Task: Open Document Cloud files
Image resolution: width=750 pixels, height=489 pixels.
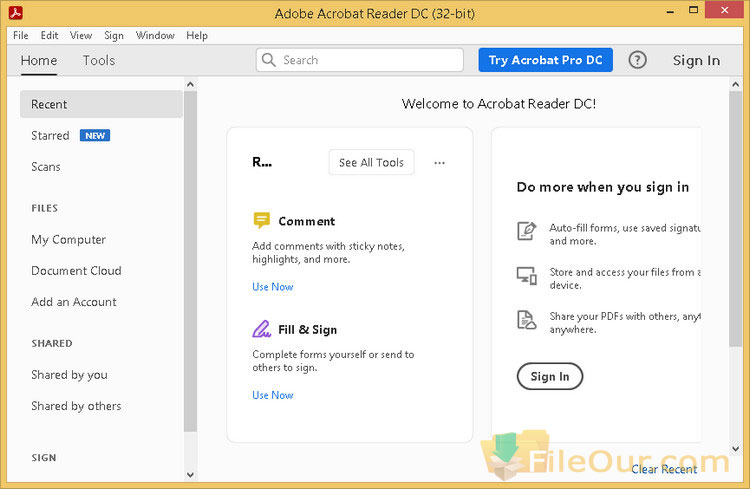Action: click(x=76, y=271)
